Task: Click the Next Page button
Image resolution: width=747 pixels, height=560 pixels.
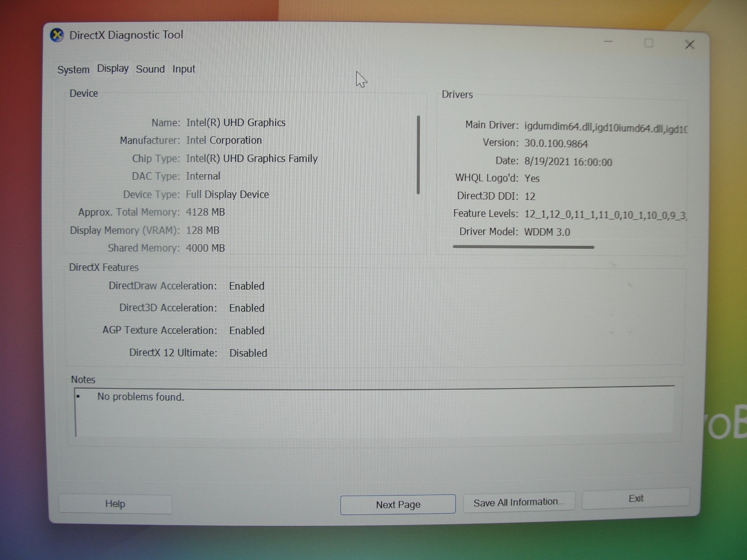Action: (x=398, y=504)
